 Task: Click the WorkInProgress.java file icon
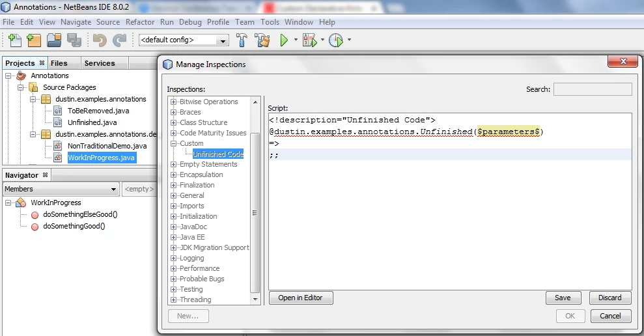[58, 158]
